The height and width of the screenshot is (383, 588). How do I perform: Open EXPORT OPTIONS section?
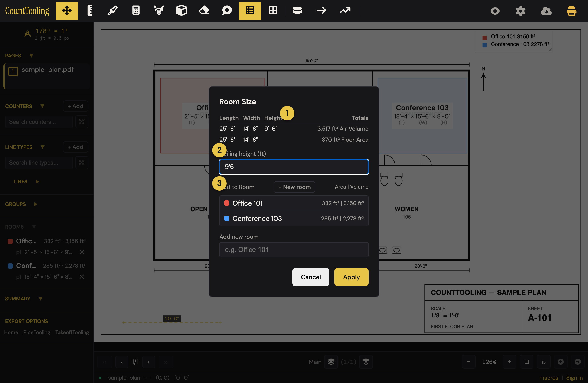(26, 321)
